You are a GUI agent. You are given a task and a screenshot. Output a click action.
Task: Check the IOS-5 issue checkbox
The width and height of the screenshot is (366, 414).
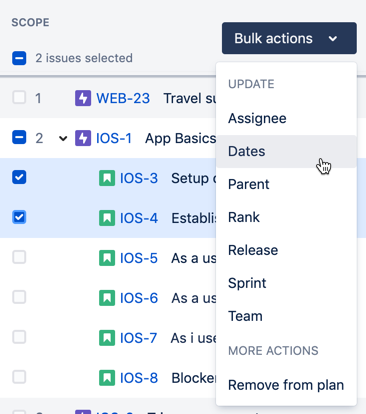[19, 257]
